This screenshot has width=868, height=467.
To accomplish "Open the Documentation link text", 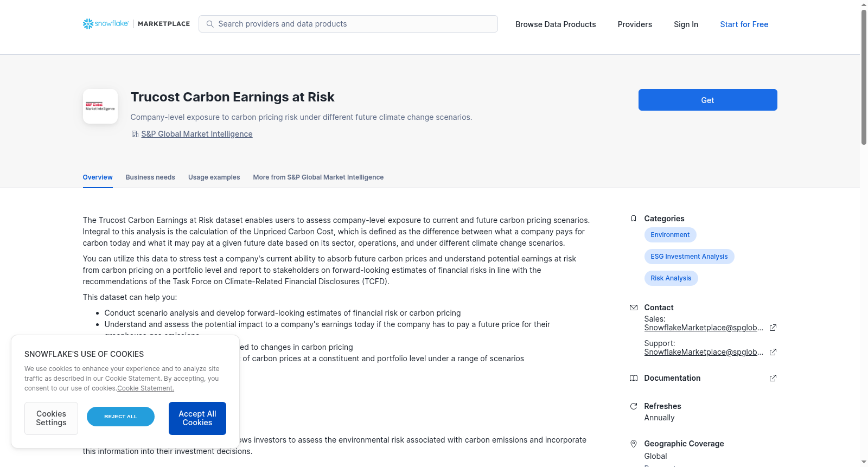I will tap(672, 378).
